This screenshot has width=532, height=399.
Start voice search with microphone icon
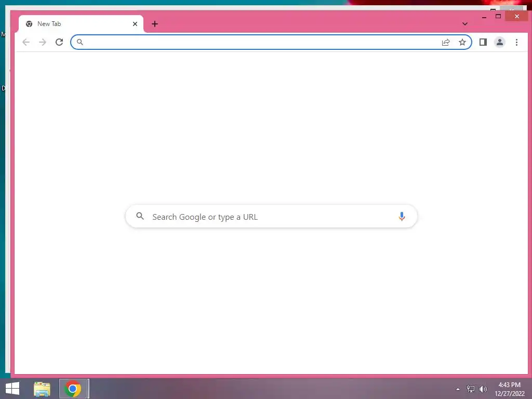[402, 217]
